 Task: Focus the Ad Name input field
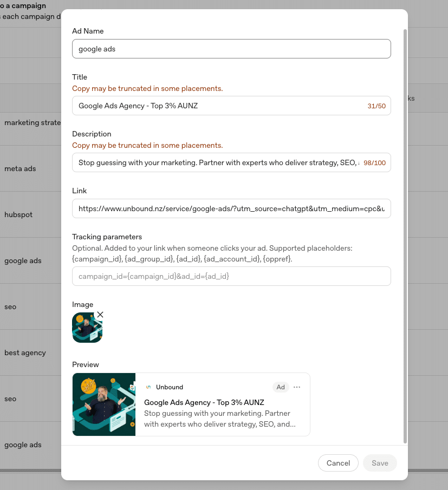click(x=231, y=49)
